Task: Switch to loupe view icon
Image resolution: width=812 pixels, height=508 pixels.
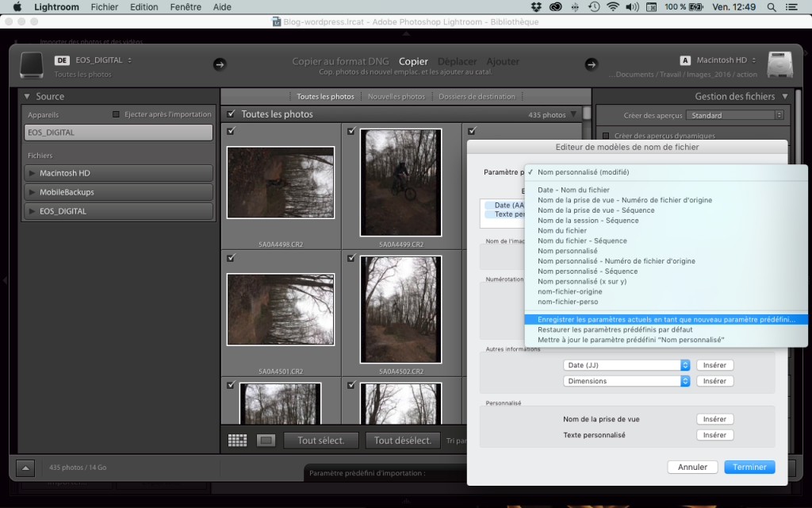Action: tap(266, 440)
